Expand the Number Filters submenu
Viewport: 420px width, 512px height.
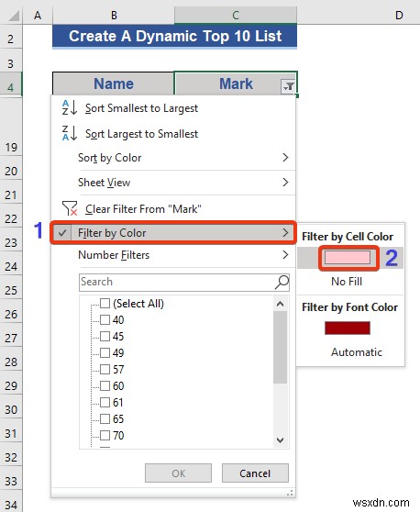(x=183, y=255)
